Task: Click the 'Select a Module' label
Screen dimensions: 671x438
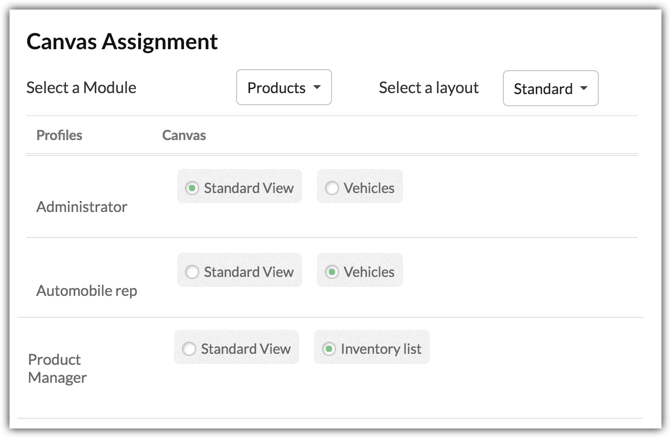Action: (81, 88)
